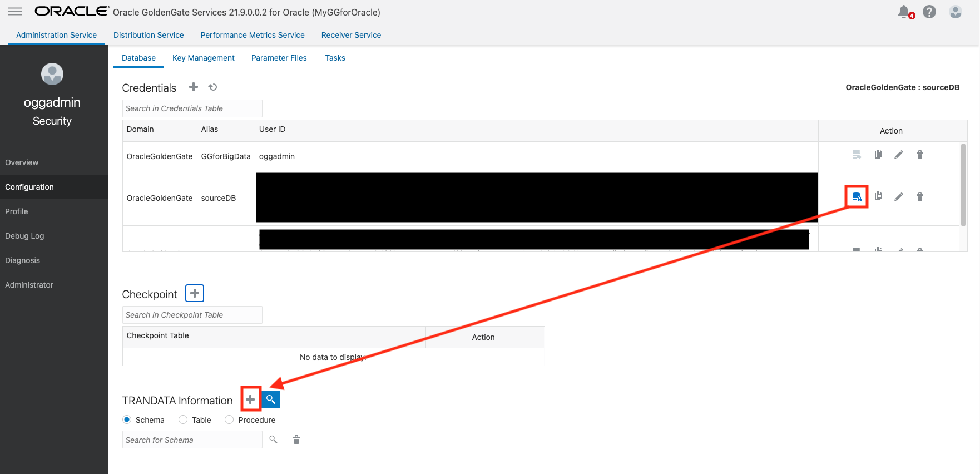
Task: Click the magnifier beside Search for Schema
Action: 273,440
